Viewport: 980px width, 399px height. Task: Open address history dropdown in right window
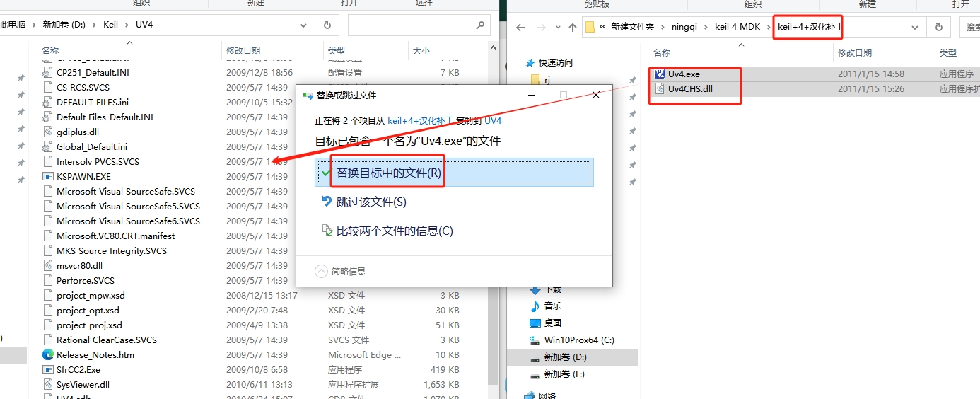click(x=915, y=28)
